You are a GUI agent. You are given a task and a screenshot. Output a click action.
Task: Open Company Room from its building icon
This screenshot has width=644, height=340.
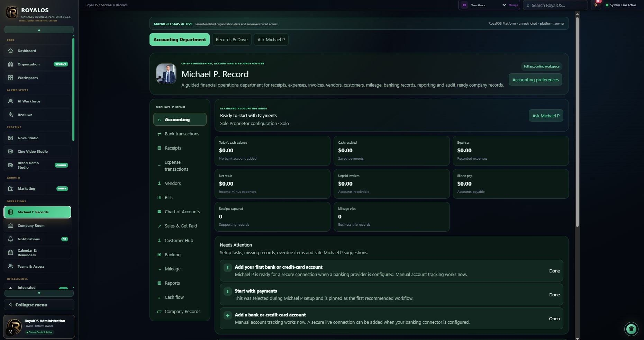(x=10, y=225)
